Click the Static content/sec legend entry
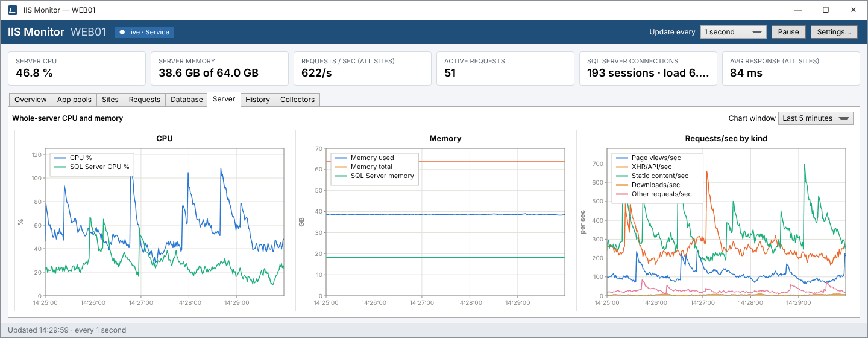 (652, 176)
